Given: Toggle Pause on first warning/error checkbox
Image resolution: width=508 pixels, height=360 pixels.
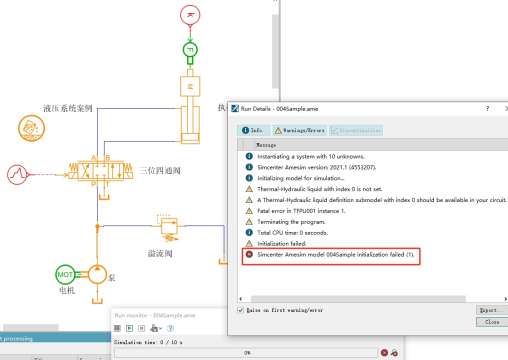Looking at the screenshot, I should pyautogui.click(x=240, y=310).
